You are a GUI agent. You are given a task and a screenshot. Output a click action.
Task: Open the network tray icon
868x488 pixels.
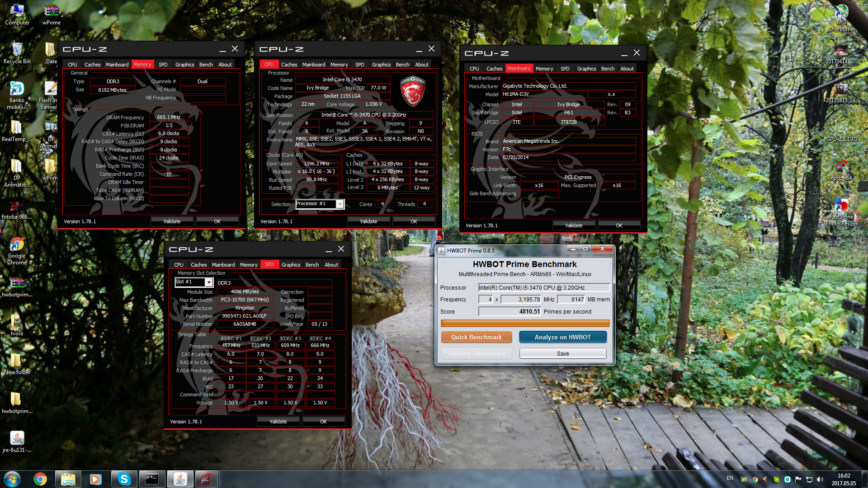pyautogui.click(x=809, y=479)
